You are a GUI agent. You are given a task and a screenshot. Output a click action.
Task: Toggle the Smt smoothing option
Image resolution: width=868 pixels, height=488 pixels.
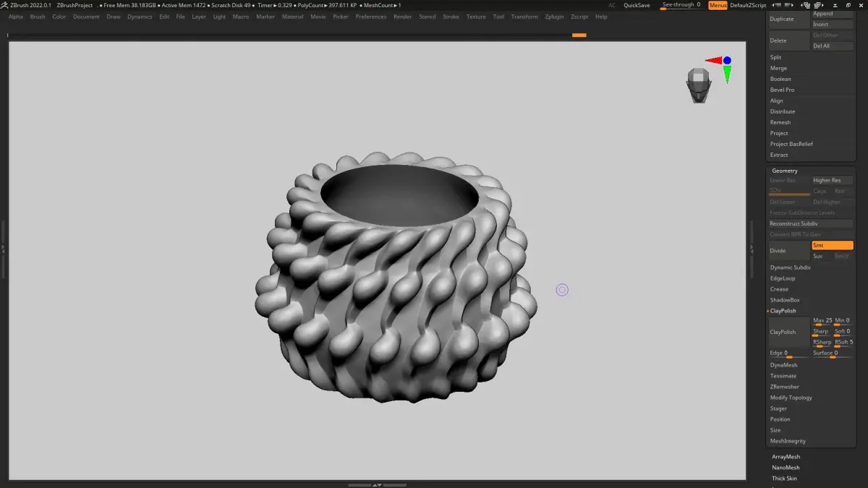833,245
